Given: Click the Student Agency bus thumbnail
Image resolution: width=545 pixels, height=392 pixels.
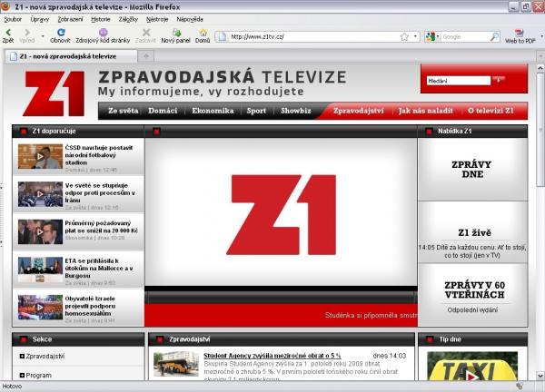Looking at the screenshot, I should (176, 364).
